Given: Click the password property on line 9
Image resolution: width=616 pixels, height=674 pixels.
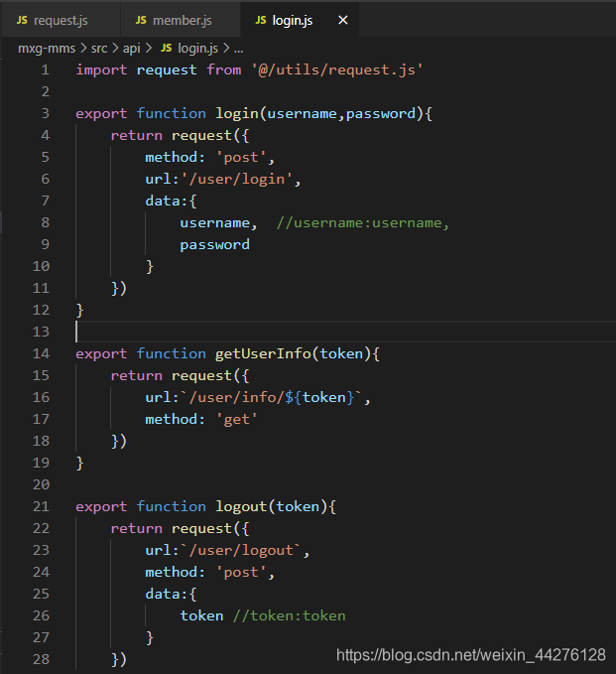Looking at the screenshot, I should pos(215,244).
